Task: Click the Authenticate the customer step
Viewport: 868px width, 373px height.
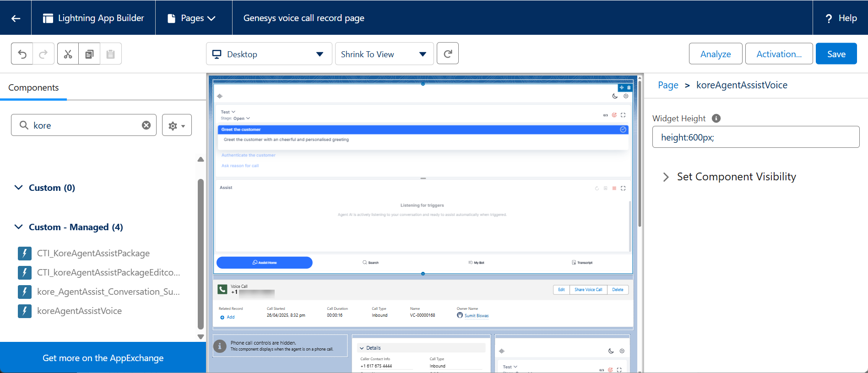Action: [249, 155]
